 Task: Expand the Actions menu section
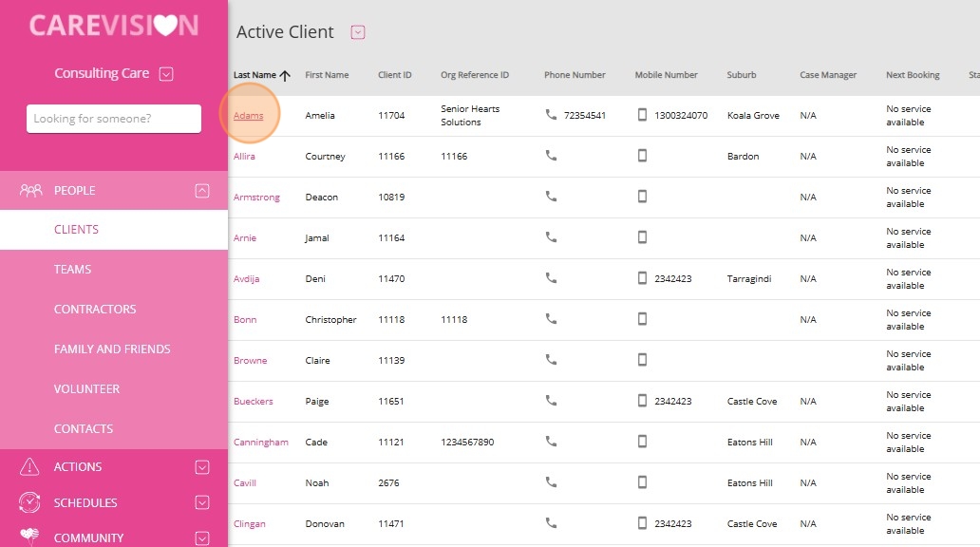[x=202, y=467]
